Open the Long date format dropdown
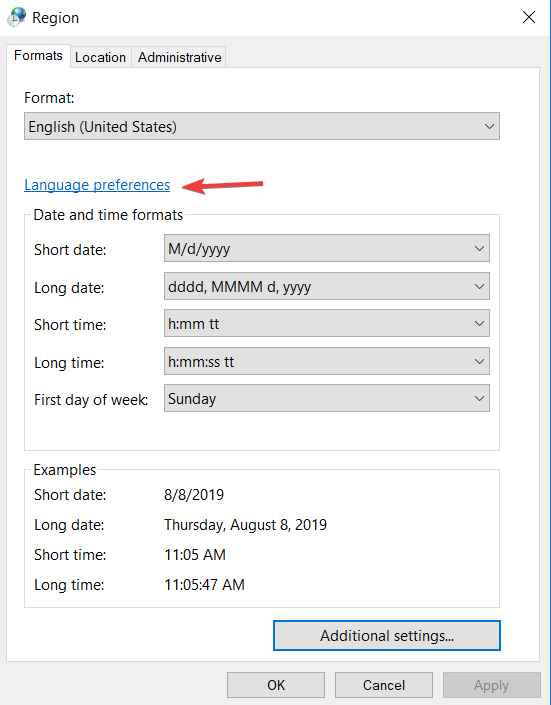The image size is (551, 705). (327, 286)
